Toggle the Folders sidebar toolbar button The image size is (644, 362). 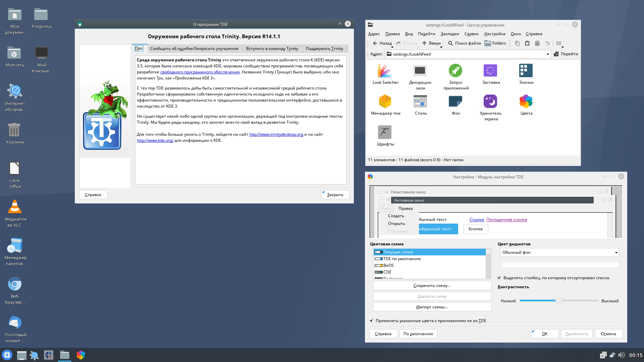pos(495,43)
